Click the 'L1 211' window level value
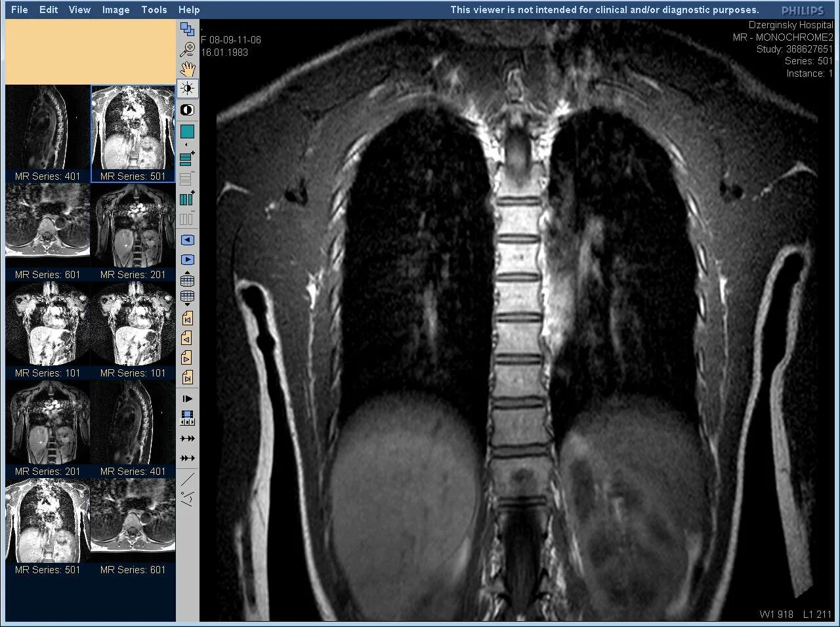 point(818,615)
